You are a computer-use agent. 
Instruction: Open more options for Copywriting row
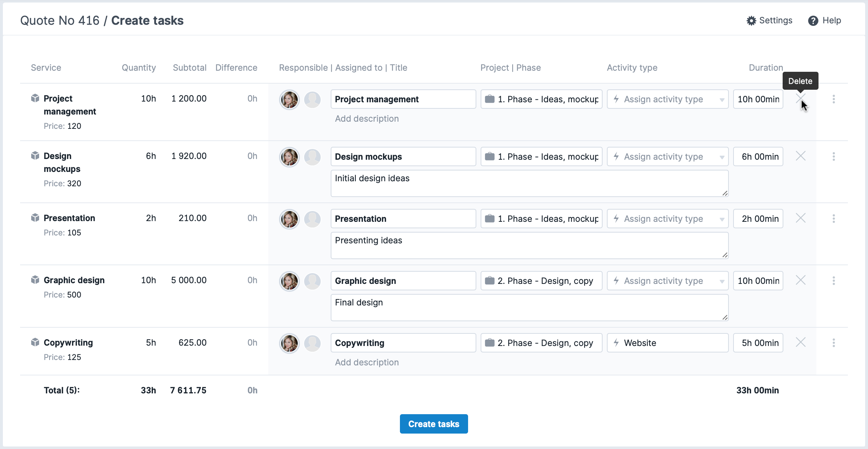(834, 343)
